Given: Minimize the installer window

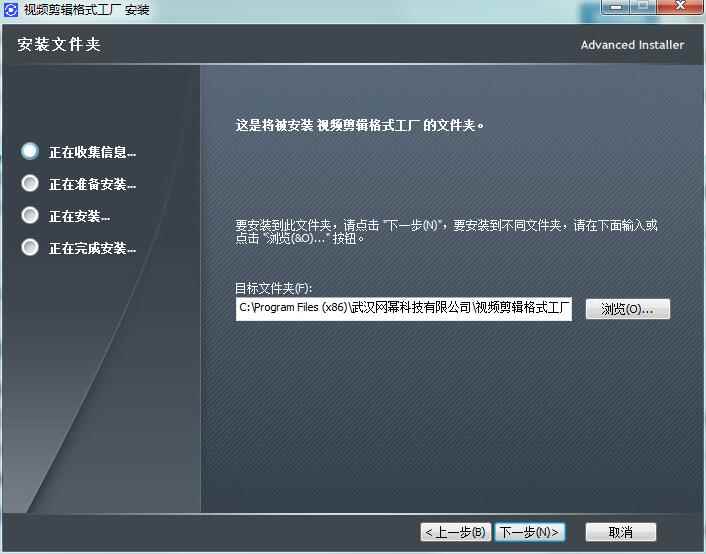Looking at the screenshot, I should tap(615, 7).
